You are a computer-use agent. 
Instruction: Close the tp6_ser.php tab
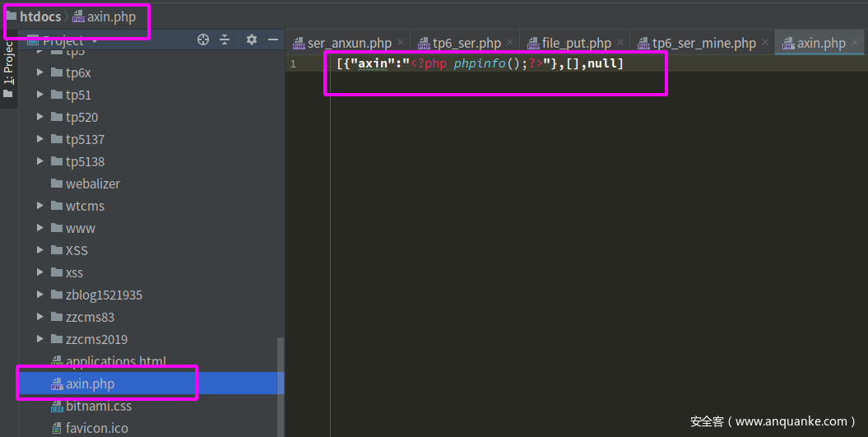tap(510, 43)
